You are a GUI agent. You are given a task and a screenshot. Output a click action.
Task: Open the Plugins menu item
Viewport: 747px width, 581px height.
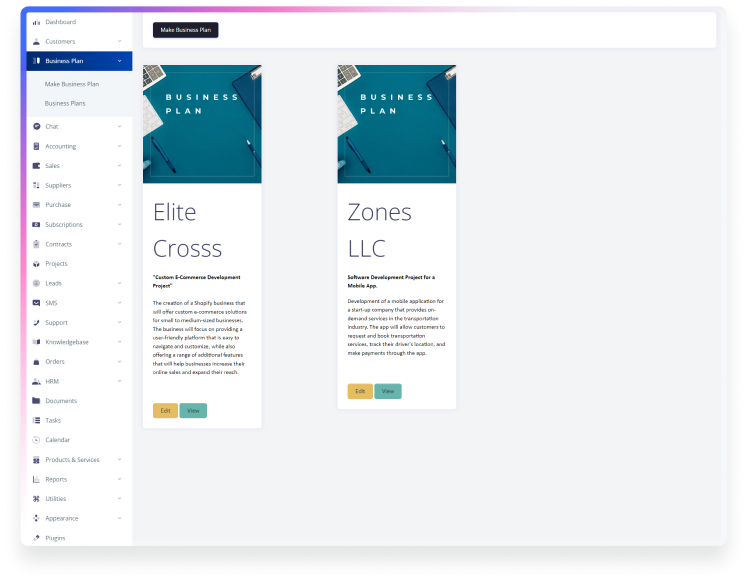[55, 538]
